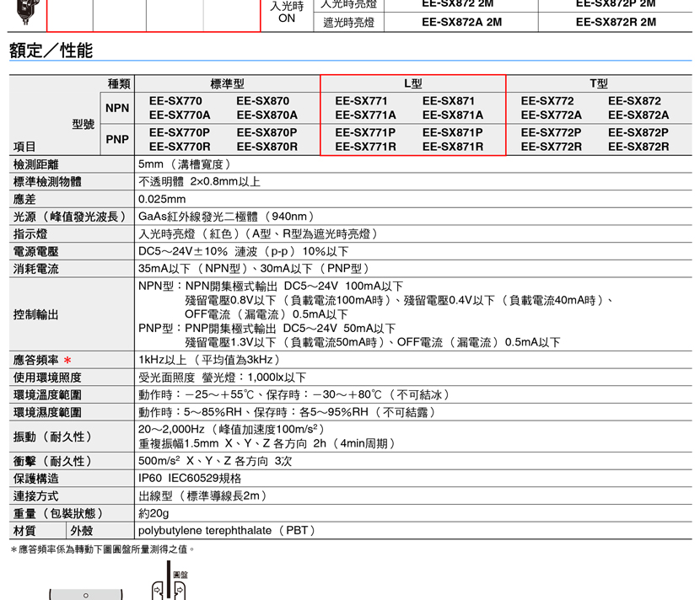Click the footnote about 應答頻率 below the table
Viewport: 700px width, 600px height.
pos(103,549)
